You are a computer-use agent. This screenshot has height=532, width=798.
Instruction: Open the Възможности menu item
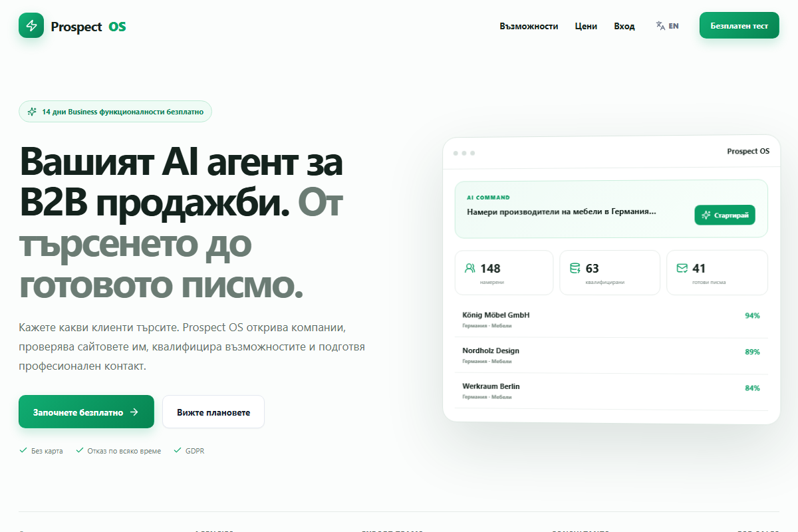pos(529,26)
